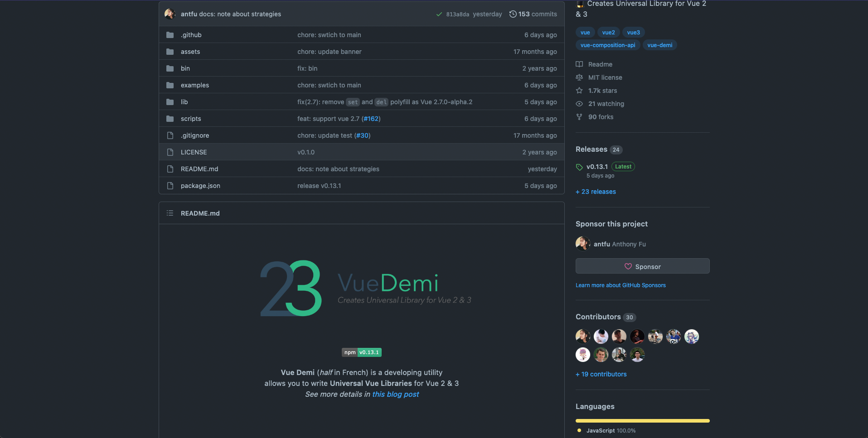The image size is (868, 438).
Task: Click the README.md file icon in file list
Action: pyautogui.click(x=170, y=169)
